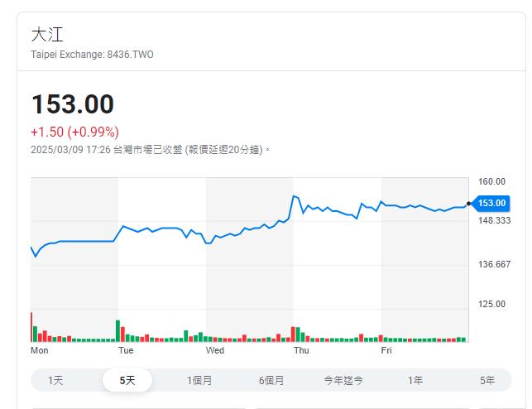Image resolution: width=532 pixels, height=409 pixels.
Task: Click the 大江 stock name heading
Action: click(x=47, y=35)
